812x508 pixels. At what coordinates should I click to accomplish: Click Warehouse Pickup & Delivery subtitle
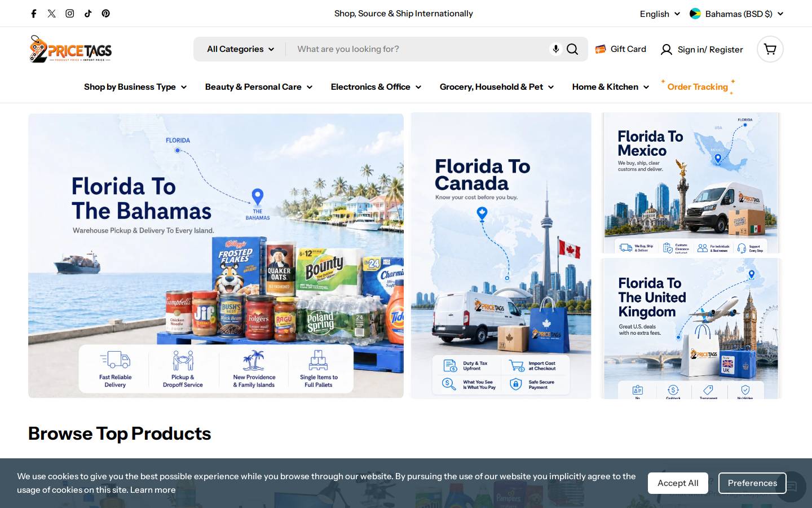pyautogui.click(x=143, y=230)
